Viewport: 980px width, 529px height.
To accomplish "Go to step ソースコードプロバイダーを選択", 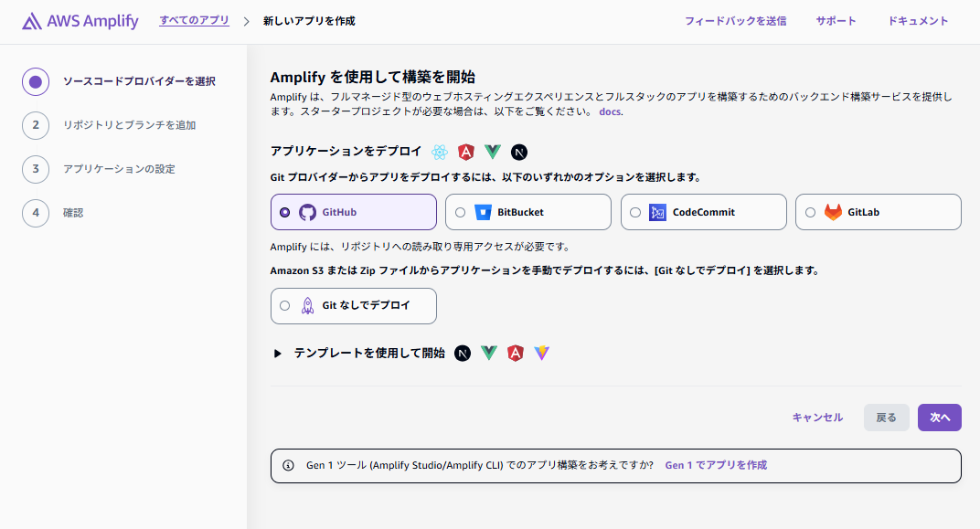I will [119, 81].
